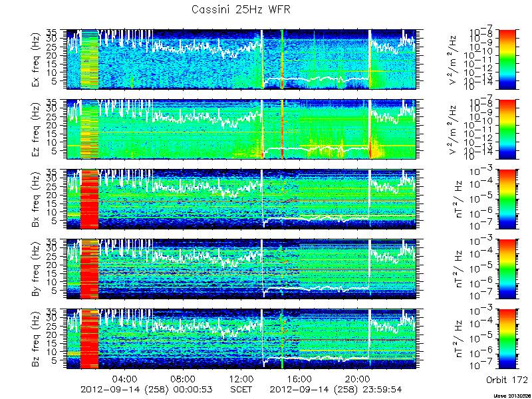This screenshot has width=532, height=399.
Task: Click the By color bar 'nT²/Hz' unit label
Action: [458, 269]
